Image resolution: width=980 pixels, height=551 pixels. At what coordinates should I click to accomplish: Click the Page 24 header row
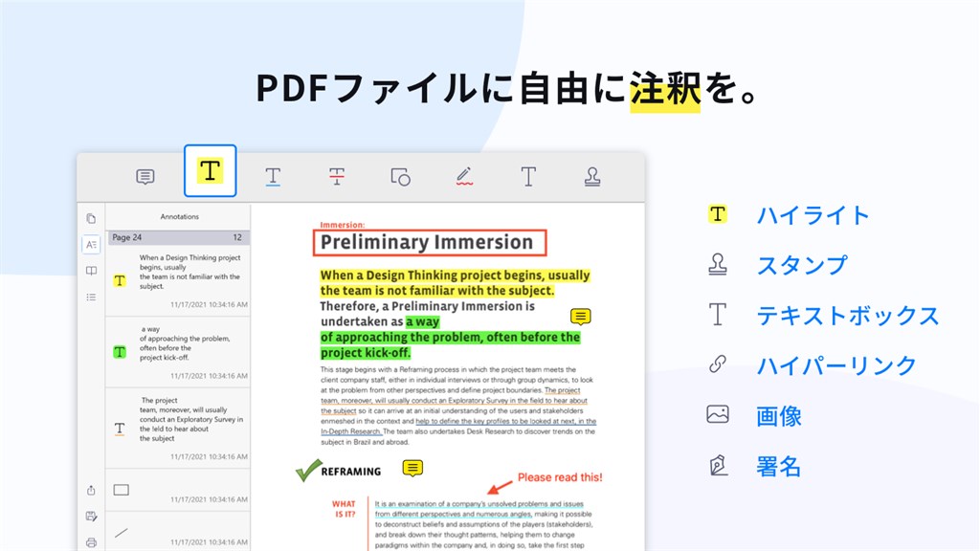[x=178, y=237]
